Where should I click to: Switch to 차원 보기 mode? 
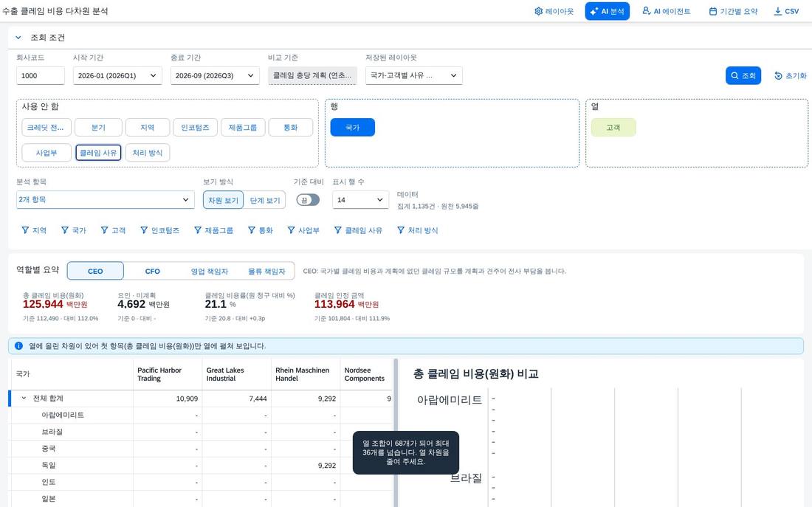(223, 201)
